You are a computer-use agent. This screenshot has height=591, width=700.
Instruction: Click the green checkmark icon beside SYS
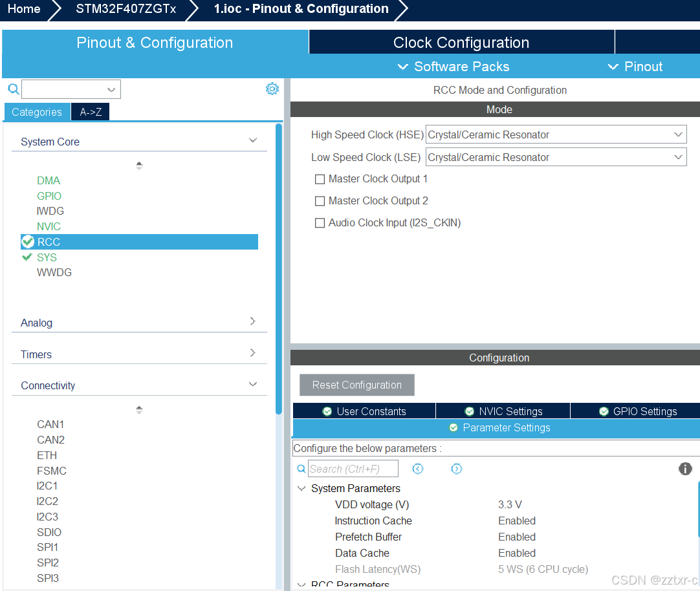[27, 257]
